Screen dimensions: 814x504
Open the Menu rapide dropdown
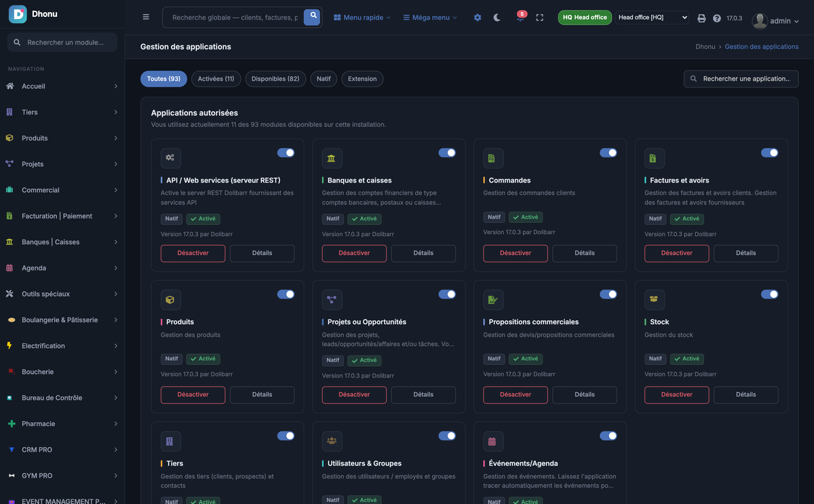click(x=362, y=18)
